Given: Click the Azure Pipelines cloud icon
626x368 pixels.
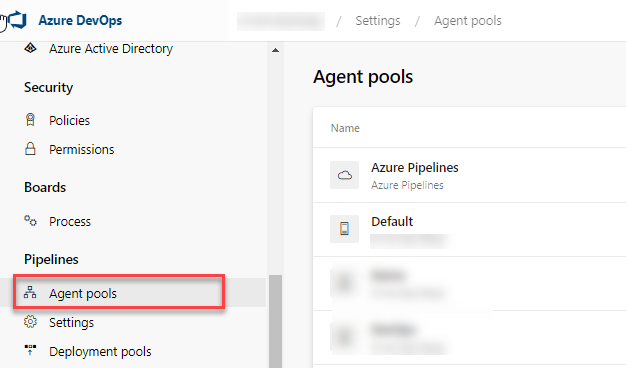Looking at the screenshot, I should (x=344, y=175).
